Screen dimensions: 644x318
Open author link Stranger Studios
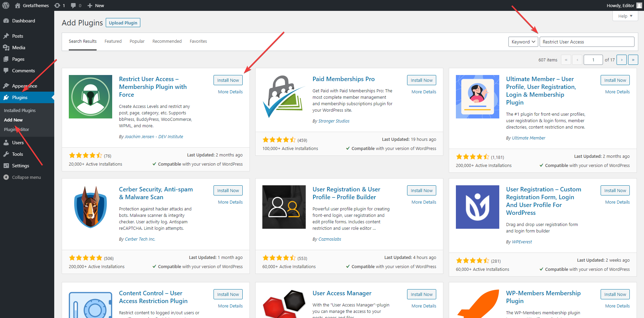(334, 121)
